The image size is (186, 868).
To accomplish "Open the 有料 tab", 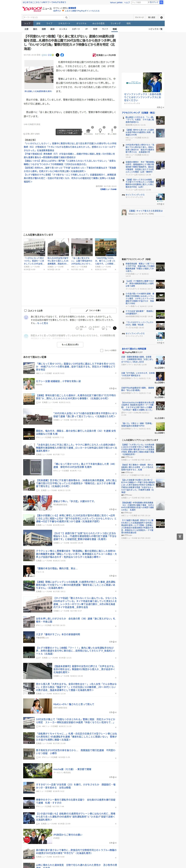I will point(128,24).
